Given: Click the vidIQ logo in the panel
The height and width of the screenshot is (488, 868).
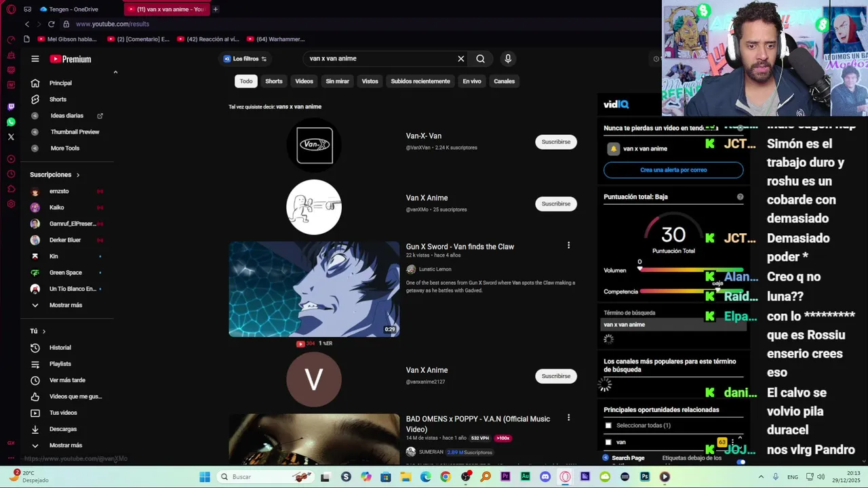Looking at the screenshot, I should [x=616, y=104].
